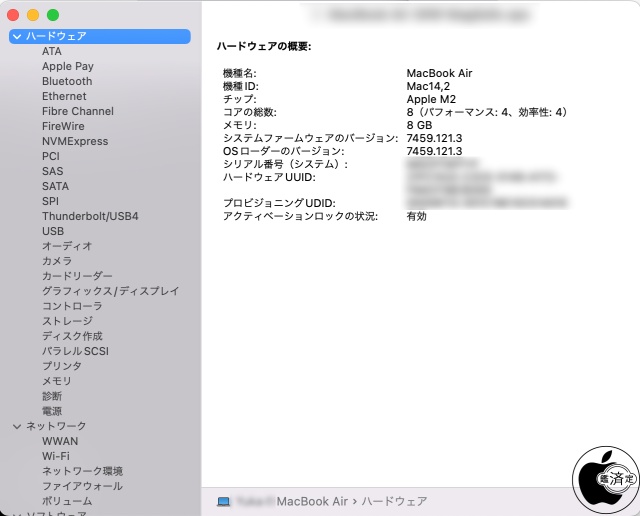The height and width of the screenshot is (516, 640).
Task: Select the ファイアウォール network entry
Action: (82, 486)
